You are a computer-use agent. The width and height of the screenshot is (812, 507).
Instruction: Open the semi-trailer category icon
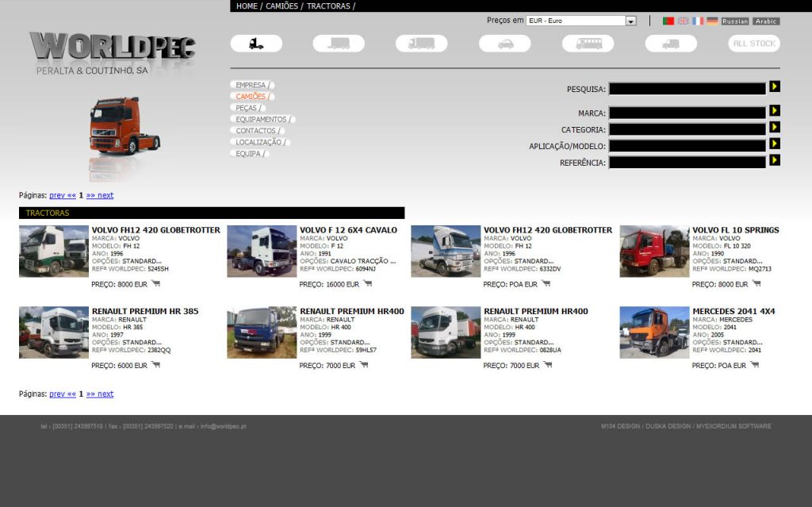click(x=339, y=44)
